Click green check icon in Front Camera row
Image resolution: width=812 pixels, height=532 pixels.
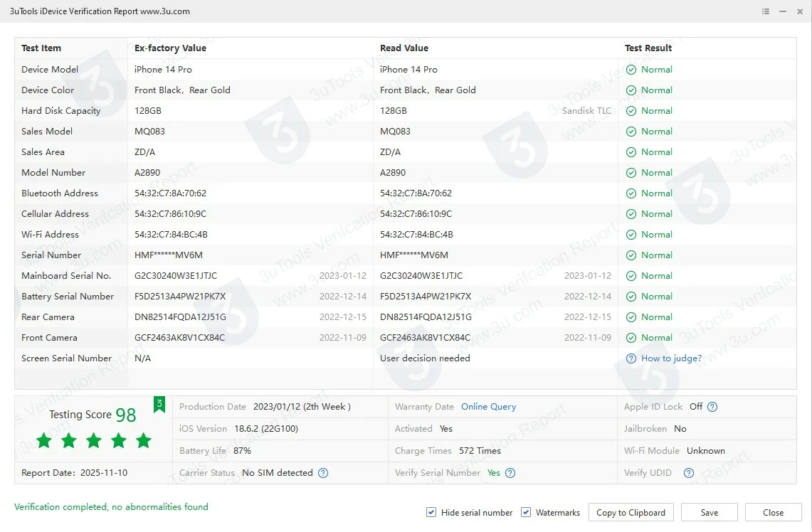631,338
